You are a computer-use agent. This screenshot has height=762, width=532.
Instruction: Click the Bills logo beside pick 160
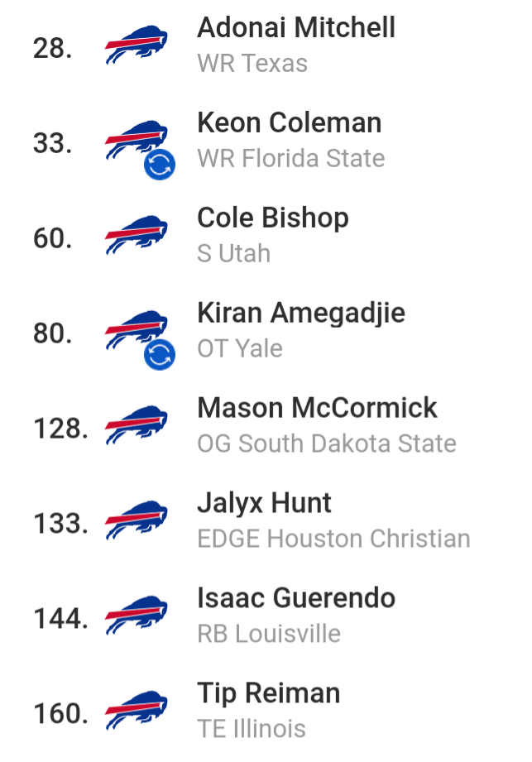point(137,711)
